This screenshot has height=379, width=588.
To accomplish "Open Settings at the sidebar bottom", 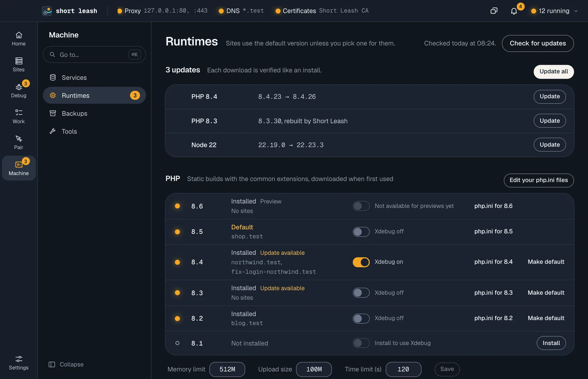I will pyautogui.click(x=19, y=362).
